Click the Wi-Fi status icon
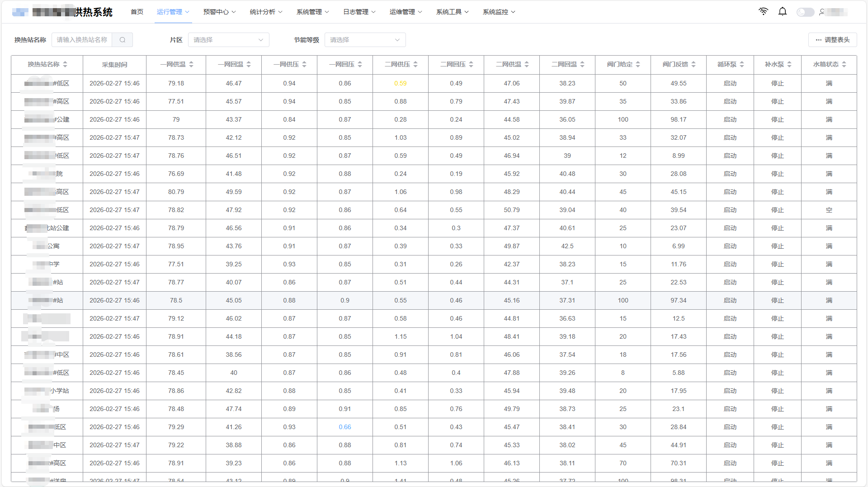This screenshot has width=868, height=487. pos(764,11)
